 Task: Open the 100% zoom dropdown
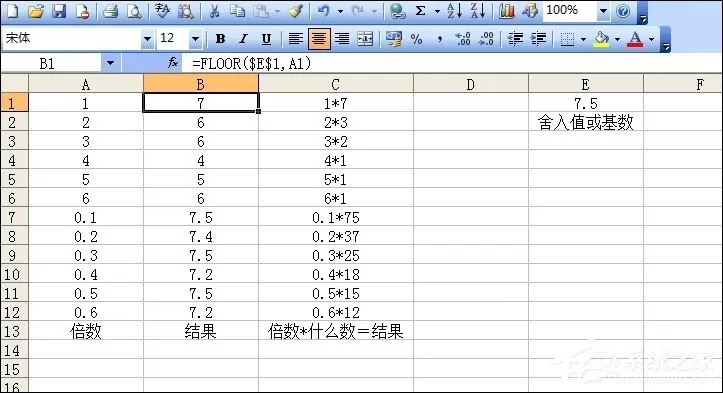[603, 11]
